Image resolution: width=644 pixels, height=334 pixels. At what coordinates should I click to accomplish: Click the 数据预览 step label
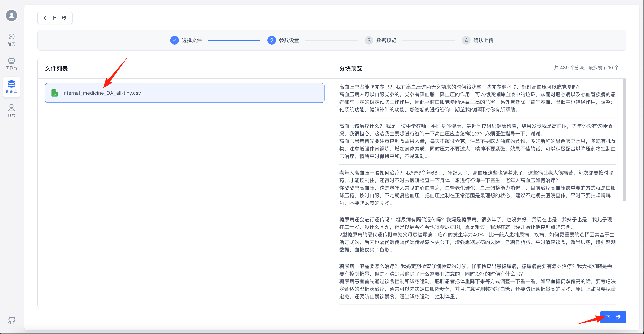click(x=386, y=40)
